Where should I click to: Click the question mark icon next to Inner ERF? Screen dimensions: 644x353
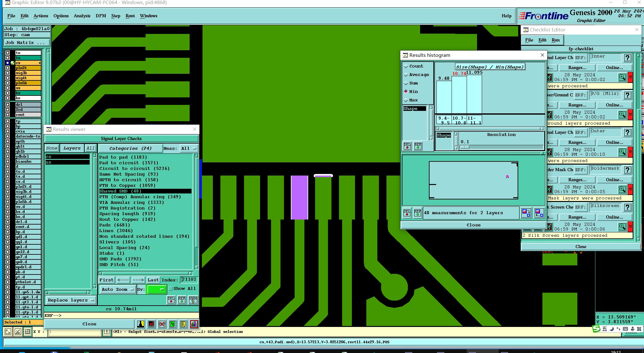(627, 58)
